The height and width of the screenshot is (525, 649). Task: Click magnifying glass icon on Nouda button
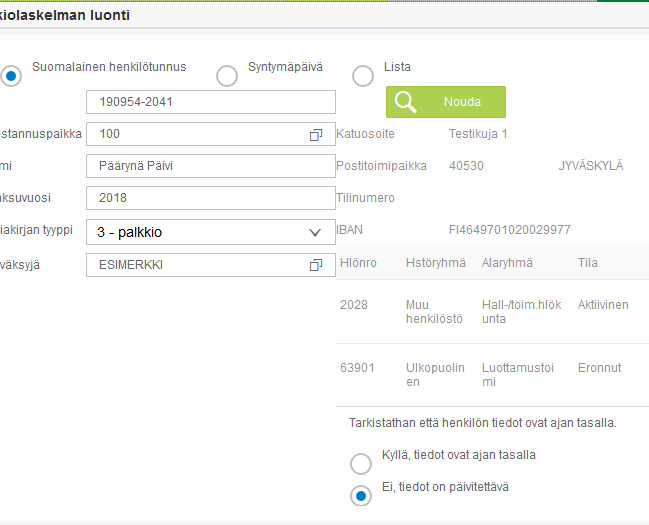click(405, 102)
